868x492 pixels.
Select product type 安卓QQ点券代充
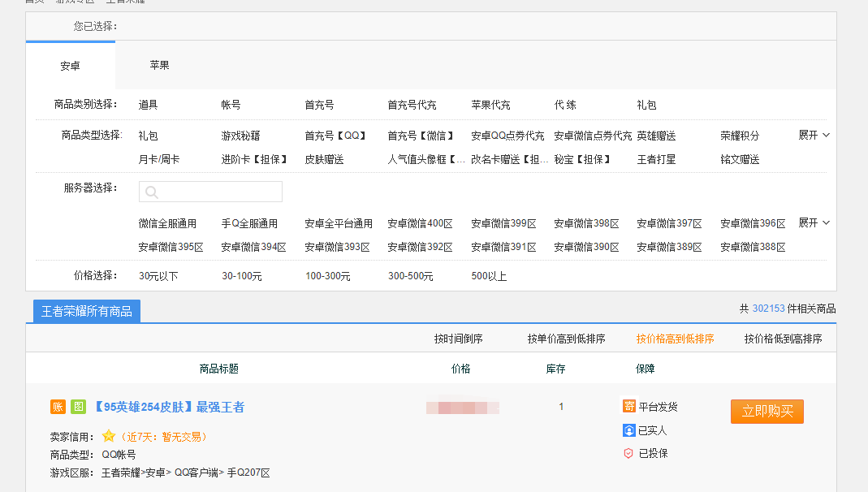point(507,136)
